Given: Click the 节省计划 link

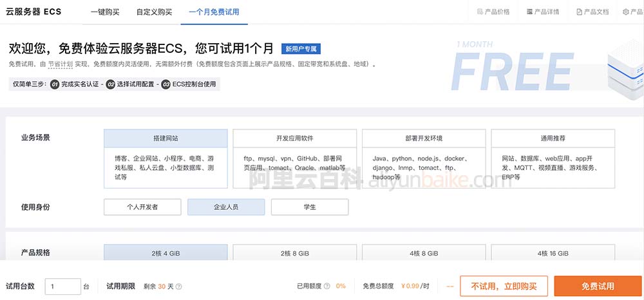Looking at the screenshot, I should click(x=61, y=64).
